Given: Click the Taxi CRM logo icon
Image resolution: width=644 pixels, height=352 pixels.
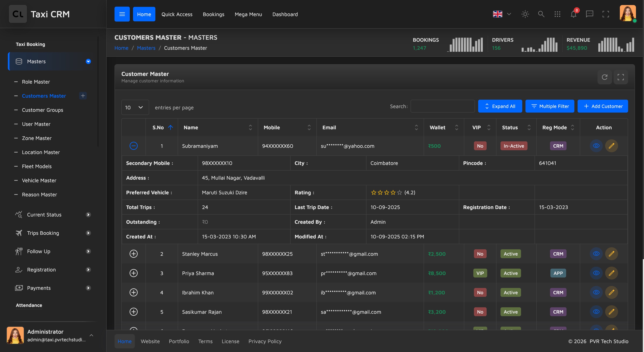Looking at the screenshot, I should click(x=18, y=14).
